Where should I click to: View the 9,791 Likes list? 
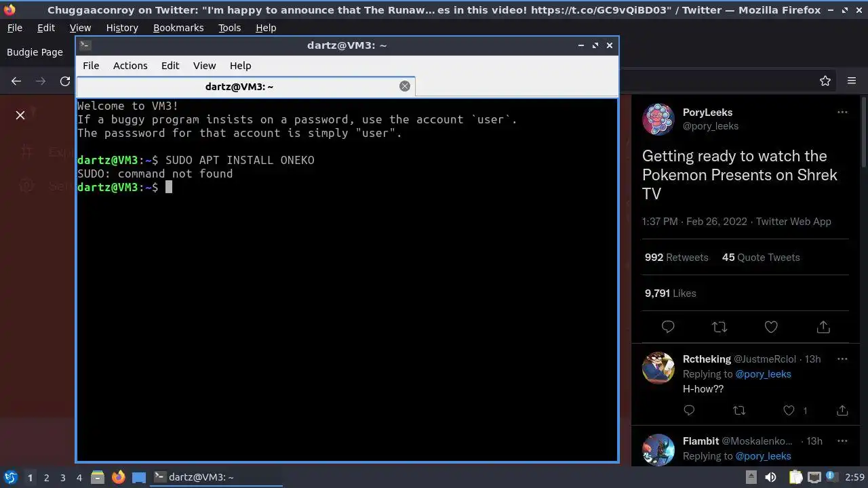[670, 293]
